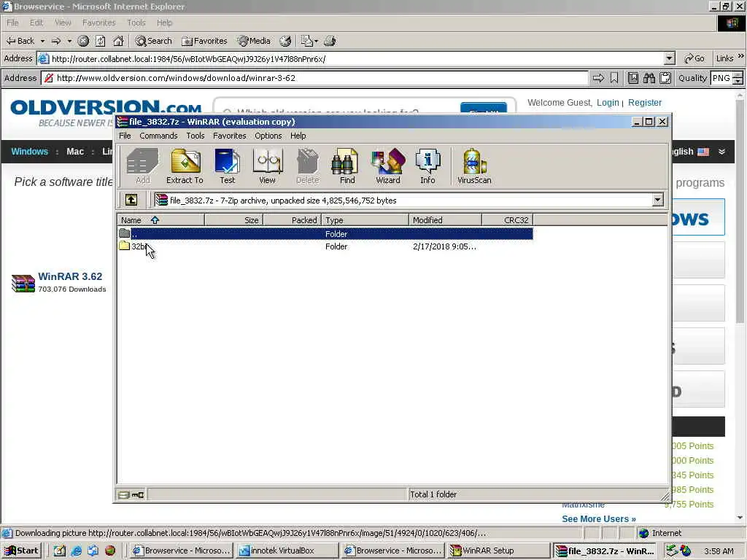Open the Forward history dropdown arrow

click(x=69, y=41)
